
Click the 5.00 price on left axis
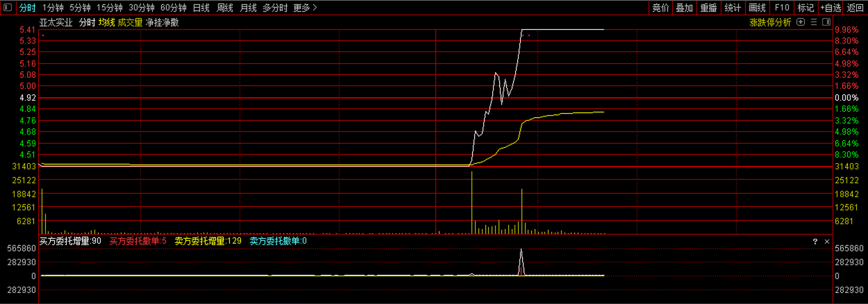click(x=27, y=86)
